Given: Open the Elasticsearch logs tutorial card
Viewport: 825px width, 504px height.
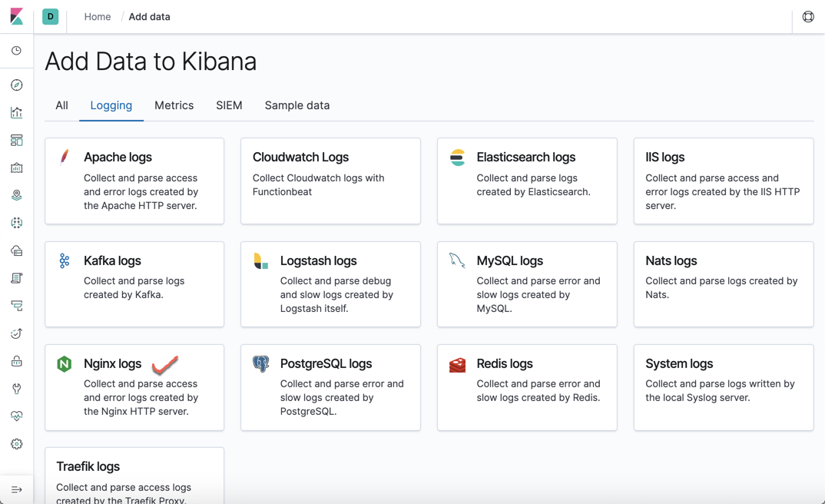Looking at the screenshot, I should [527, 181].
